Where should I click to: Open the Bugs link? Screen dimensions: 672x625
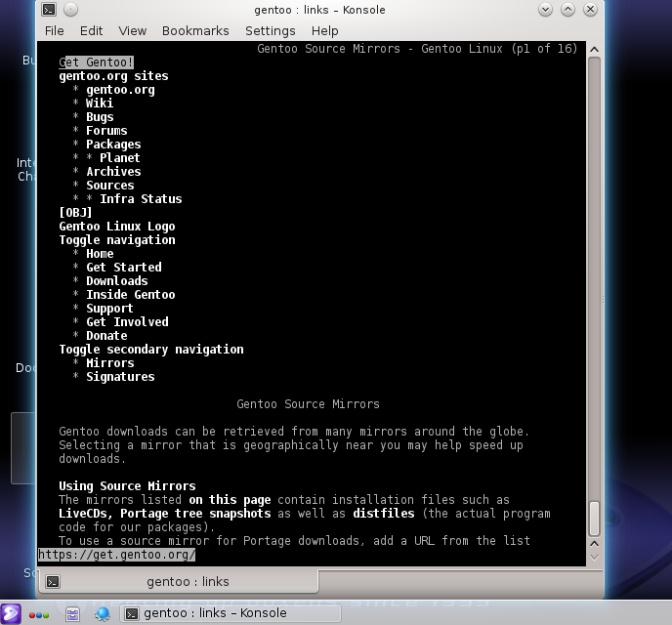tap(100, 117)
